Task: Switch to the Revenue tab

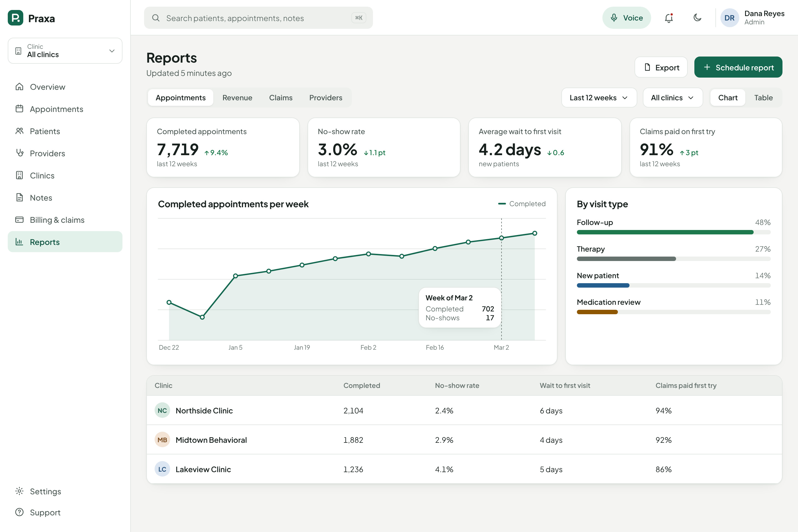Action: (x=237, y=98)
